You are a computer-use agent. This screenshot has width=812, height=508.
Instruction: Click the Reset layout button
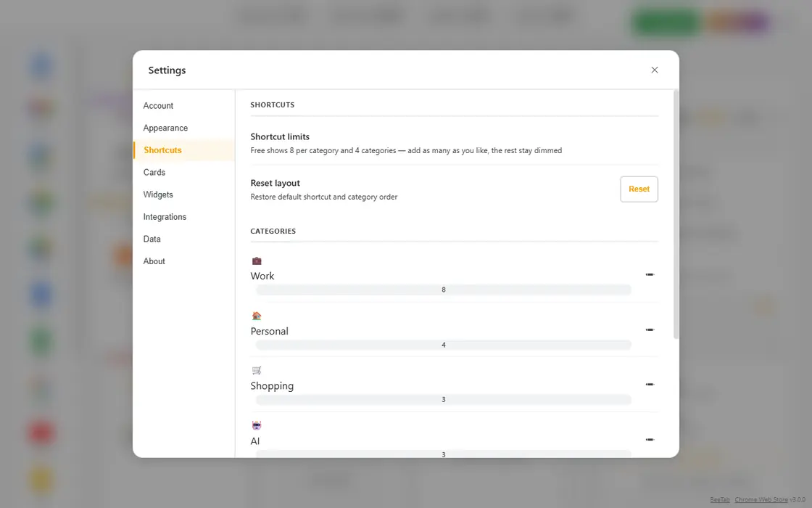pyautogui.click(x=639, y=189)
